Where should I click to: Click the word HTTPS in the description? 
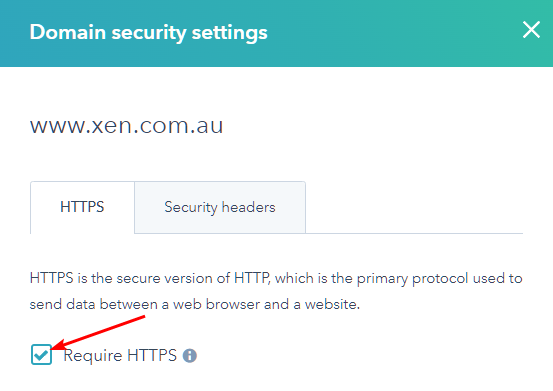[51, 278]
